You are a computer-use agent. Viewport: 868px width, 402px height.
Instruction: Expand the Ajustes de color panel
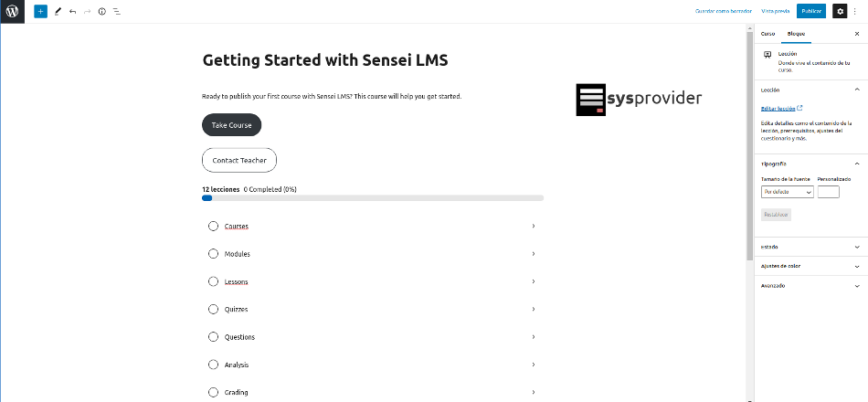click(x=809, y=266)
